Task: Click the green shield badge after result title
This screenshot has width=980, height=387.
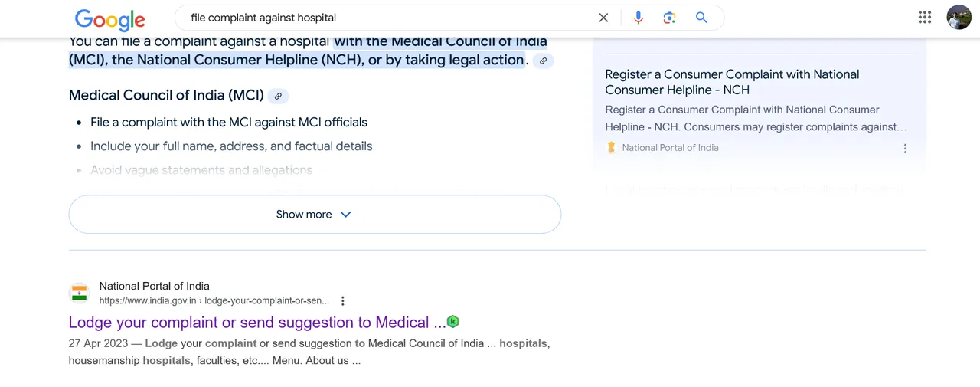Action: [x=452, y=322]
